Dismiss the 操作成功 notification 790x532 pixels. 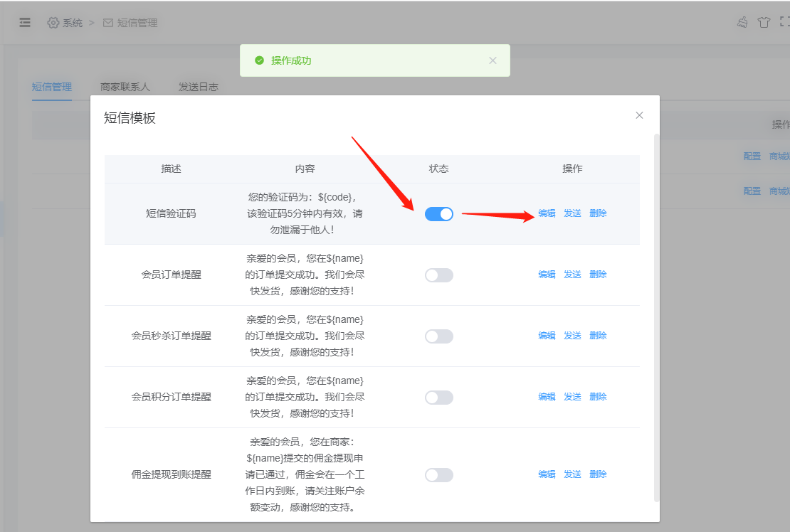(x=493, y=60)
